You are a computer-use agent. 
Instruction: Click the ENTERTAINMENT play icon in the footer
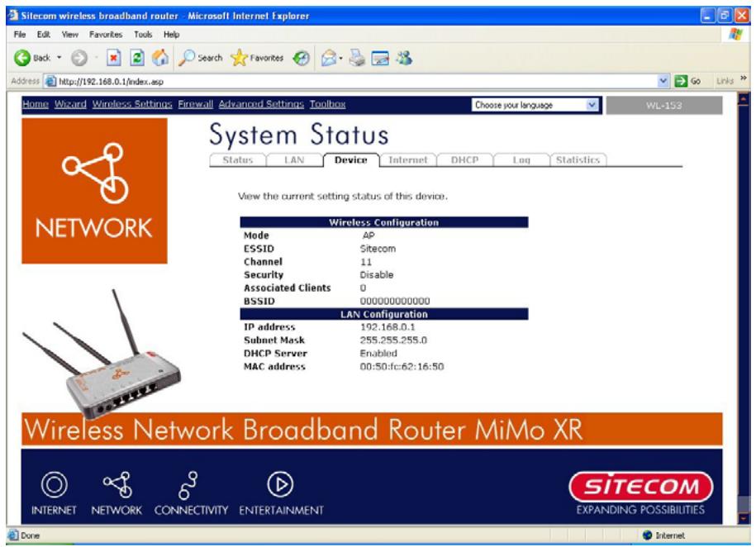point(280,484)
